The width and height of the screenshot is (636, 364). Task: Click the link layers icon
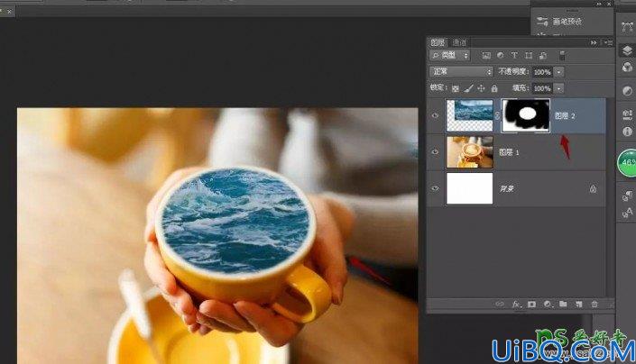tap(500, 304)
